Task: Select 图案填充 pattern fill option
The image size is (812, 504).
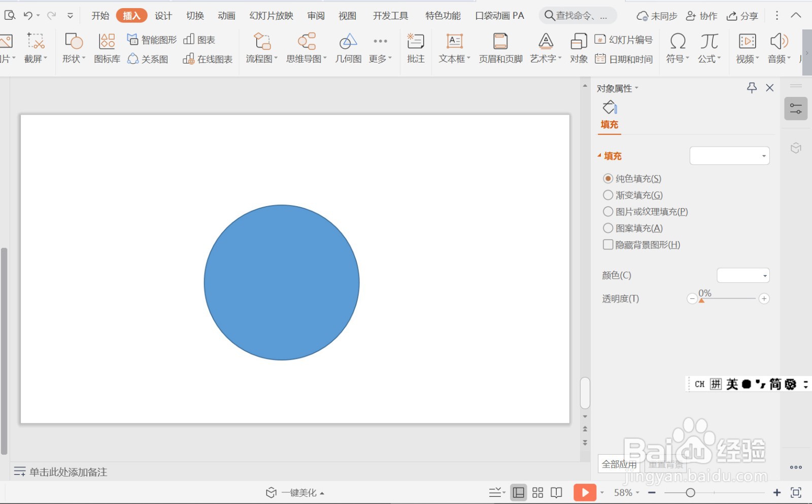Action: point(633,228)
